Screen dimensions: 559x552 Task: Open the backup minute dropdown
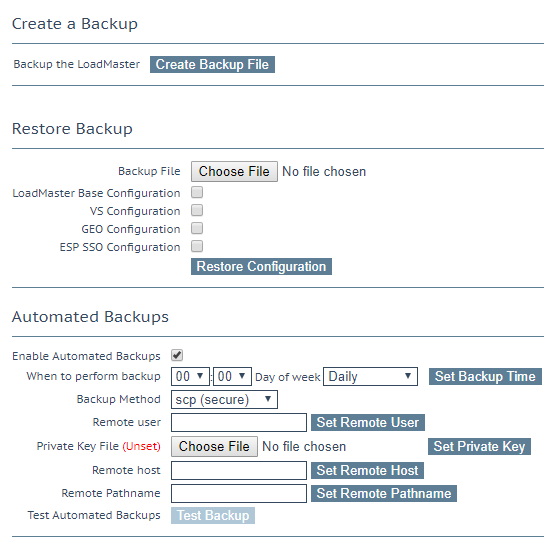(x=232, y=377)
